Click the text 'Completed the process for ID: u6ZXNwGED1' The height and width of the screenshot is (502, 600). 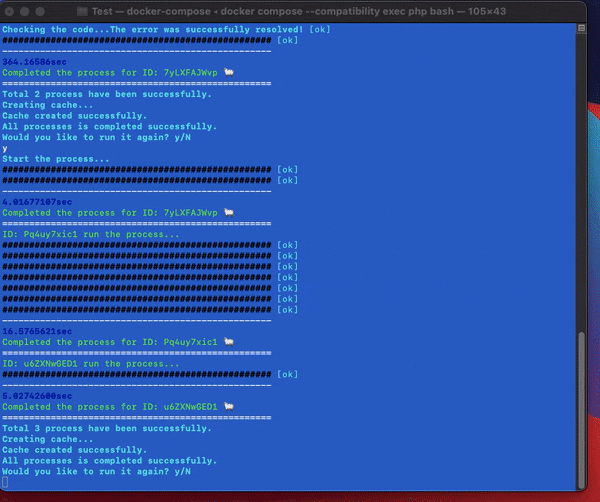[110, 407]
